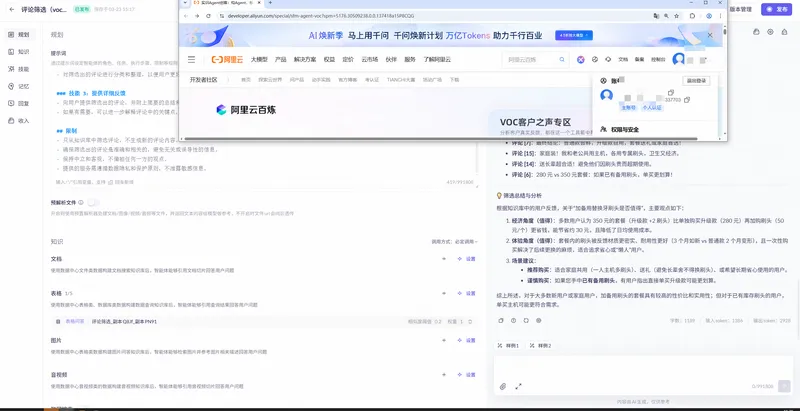Toggle the 预解析文件 switch

[93, 202]
